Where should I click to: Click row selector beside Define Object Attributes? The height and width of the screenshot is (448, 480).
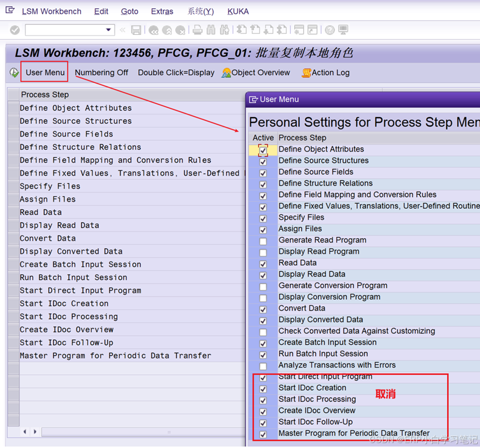coord(13,108)
